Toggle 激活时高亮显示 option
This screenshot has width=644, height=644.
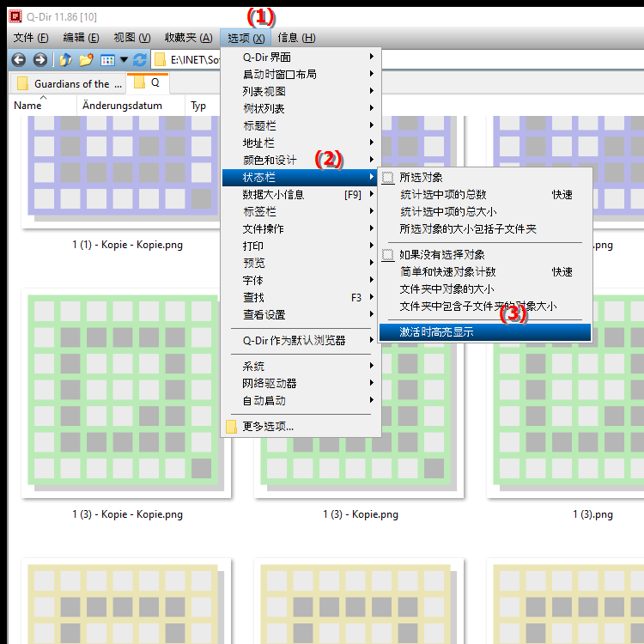click(485, 332)
